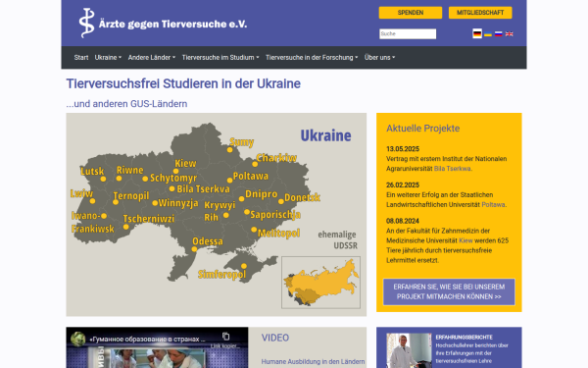Screen dimensions: 588x368
Task: Open the video titled Гуманное образование
Action: point(147,340)
